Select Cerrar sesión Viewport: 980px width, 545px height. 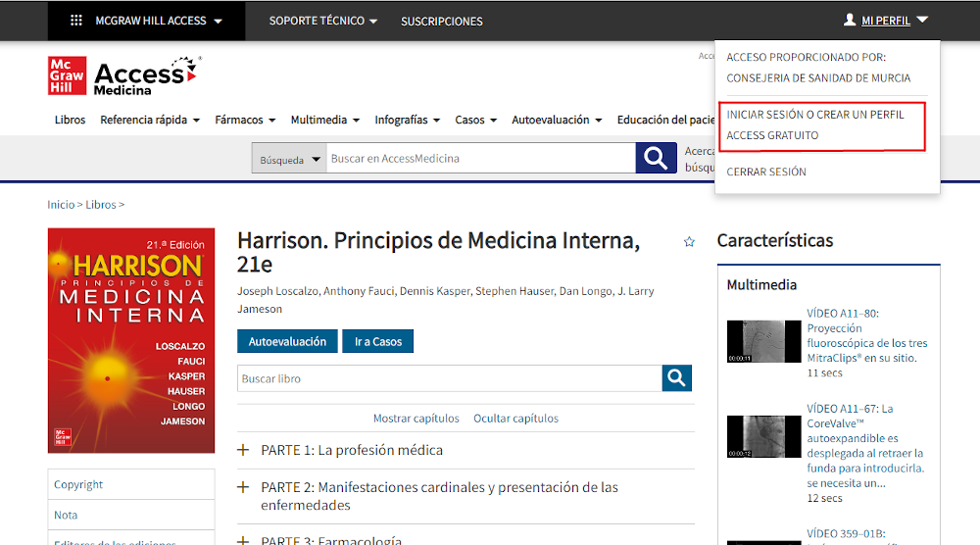[x=766, y=172]
